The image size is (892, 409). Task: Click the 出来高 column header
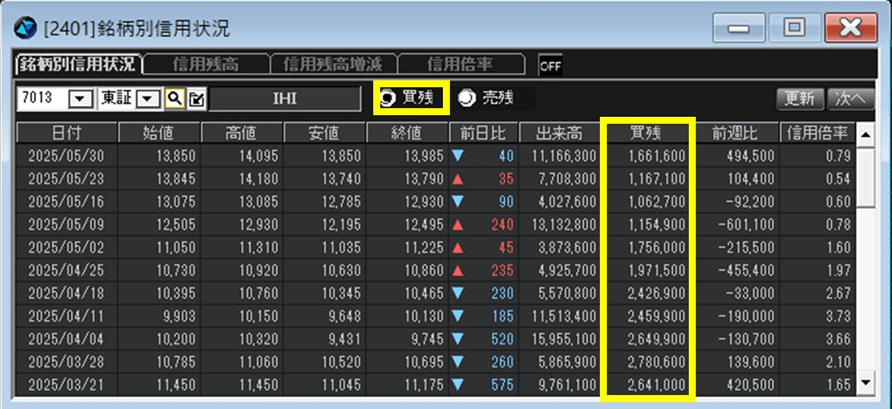tap(559, 133)
